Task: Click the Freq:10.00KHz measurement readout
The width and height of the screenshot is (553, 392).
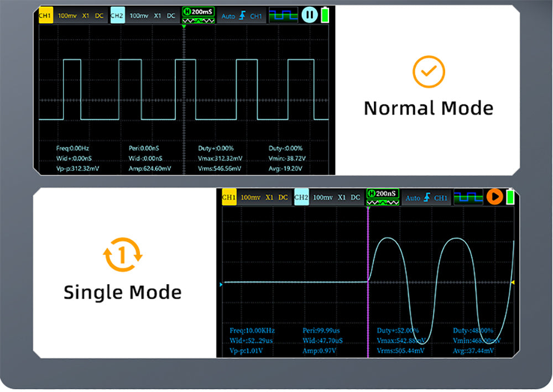Action: point(252,331)
